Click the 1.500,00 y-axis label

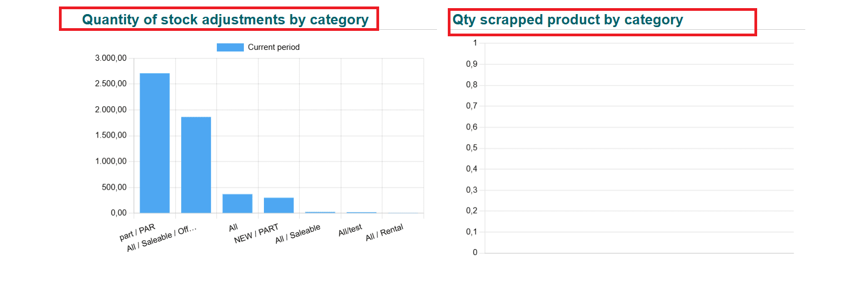pyautogui.click(x=111, y=135)
